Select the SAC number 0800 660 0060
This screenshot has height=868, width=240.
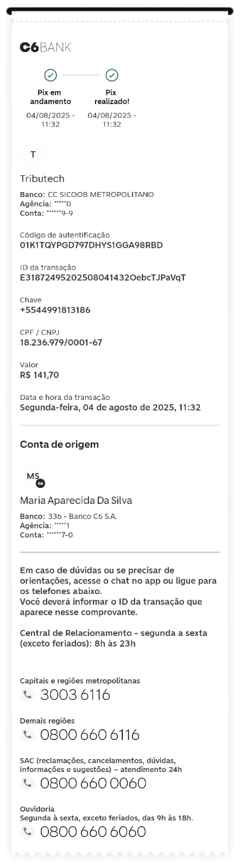[x=93, y=783]
